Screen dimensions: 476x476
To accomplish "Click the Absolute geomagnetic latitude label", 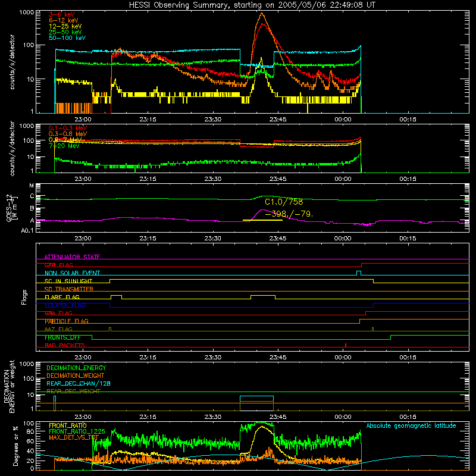I will [x=411, y=426].
